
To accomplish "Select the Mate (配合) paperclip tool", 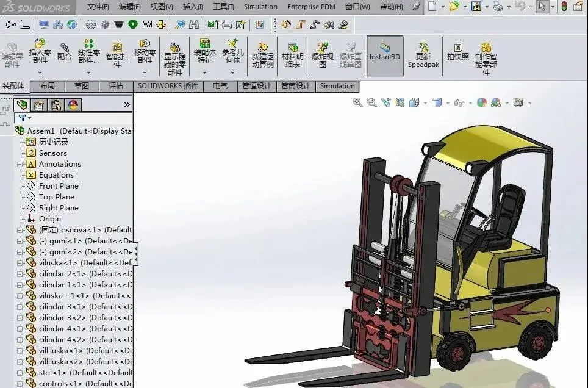I will pyautogui.click(x=65, y=51).
